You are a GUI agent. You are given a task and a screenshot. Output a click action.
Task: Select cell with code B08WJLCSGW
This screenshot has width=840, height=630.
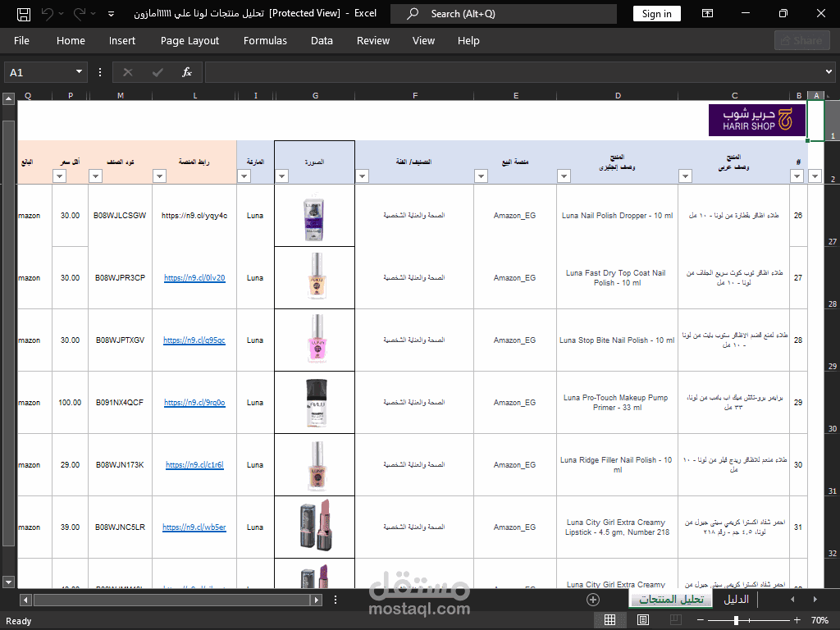tap(120, 216)
